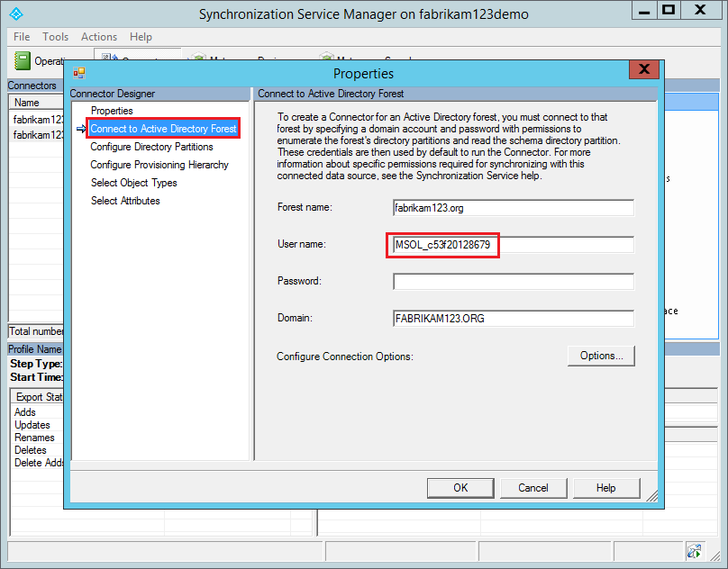Select Configure Directory Partitions step
This screenshot has height=569, width=728.
pyautogui.click(x=150, y=147)
